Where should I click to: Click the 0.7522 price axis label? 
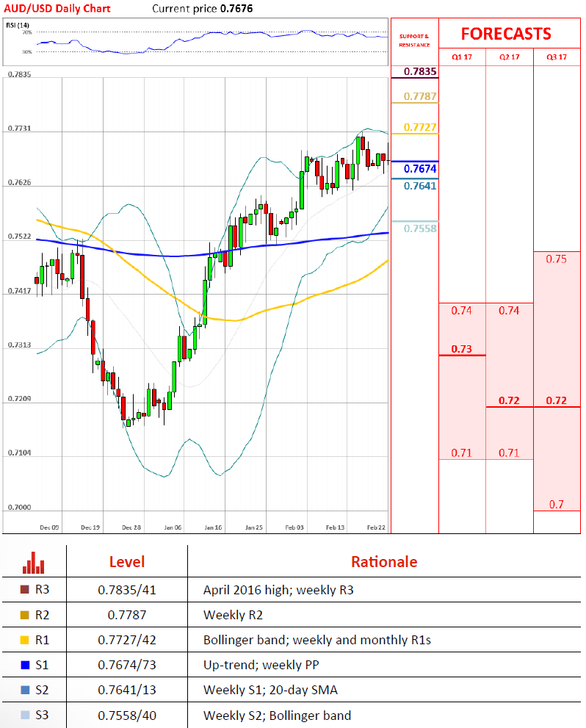tap(20, 237)
